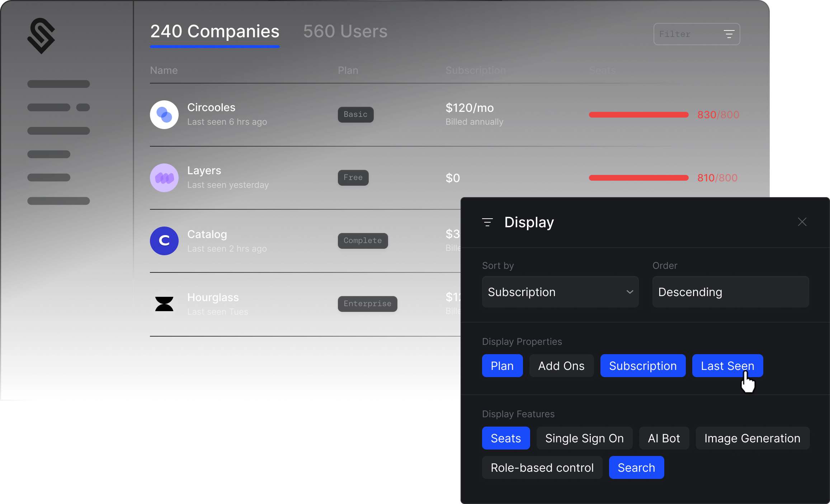
Task: Click the Catalog 'C' avatar icon
Action: pos(164,241)
